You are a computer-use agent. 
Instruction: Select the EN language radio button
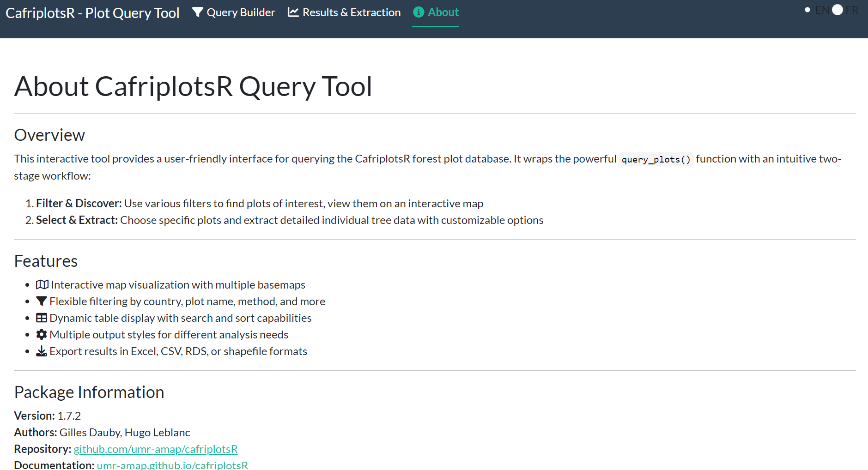click(807, 10)
